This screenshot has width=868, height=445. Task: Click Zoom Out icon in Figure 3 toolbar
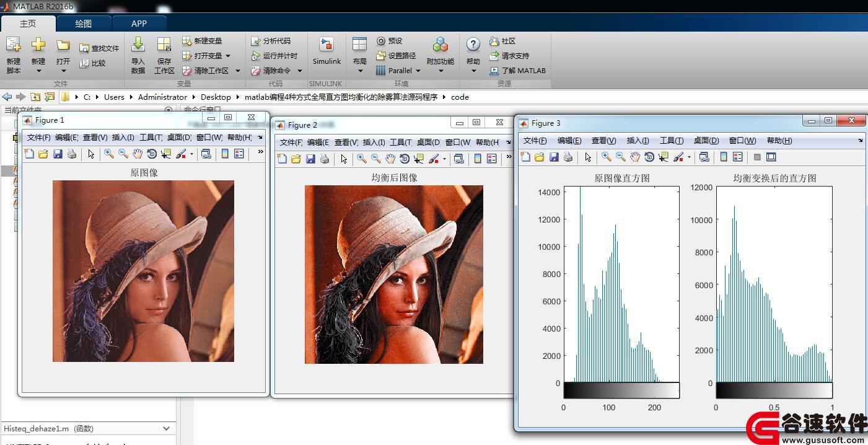point(620,157)
